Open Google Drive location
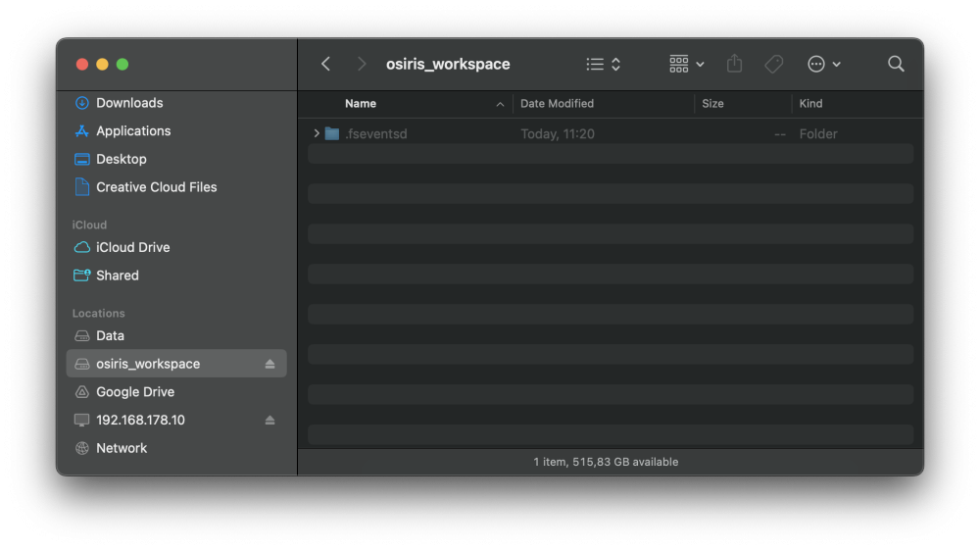This screenshot has width=980, height=550. pyautogui.click(x=135, y=392)
